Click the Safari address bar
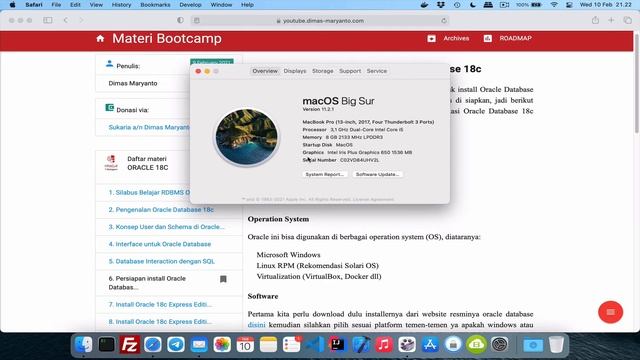Screen dimensions: 640x360 (320, 20)
